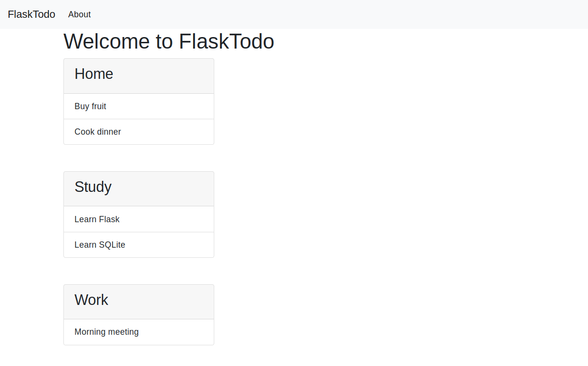Pick the Morning meeting todo item

pos(139,332)
